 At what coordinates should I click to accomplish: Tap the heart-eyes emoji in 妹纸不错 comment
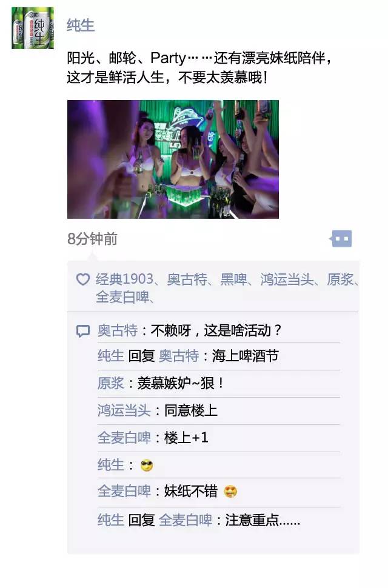click(x=230, y=491)
